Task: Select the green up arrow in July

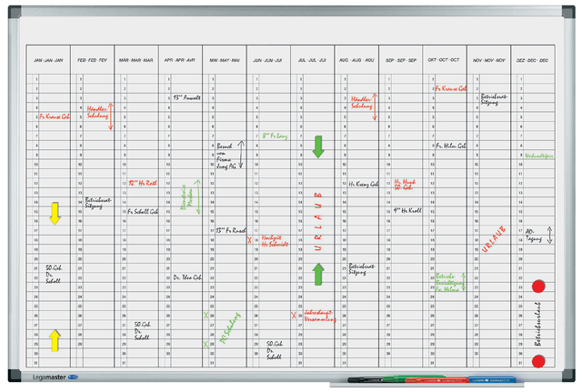Action: tap(318, 274)
